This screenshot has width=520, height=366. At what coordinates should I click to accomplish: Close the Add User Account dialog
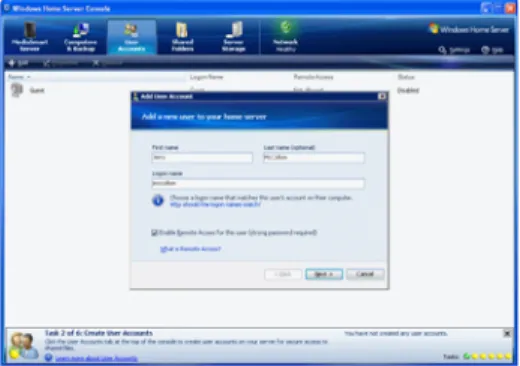[382, 96]
